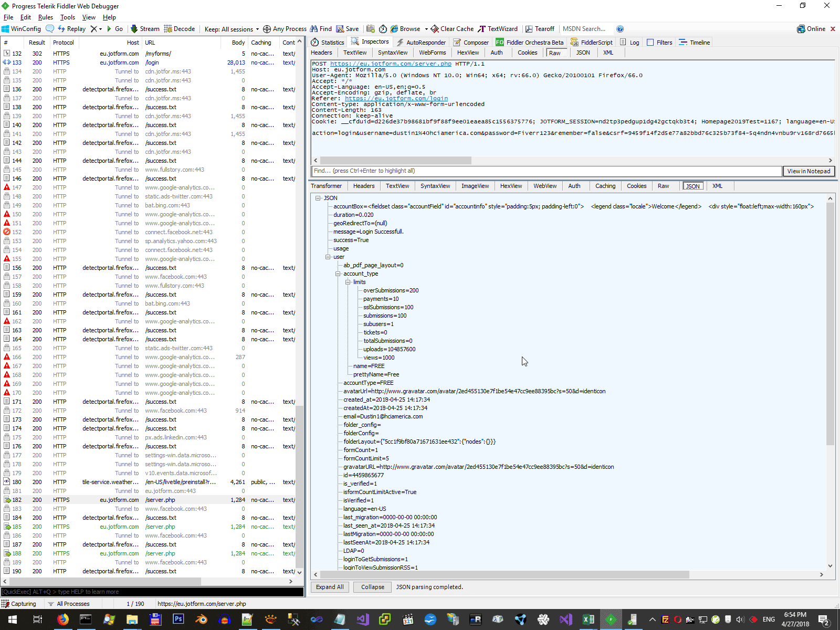Screen dimensions: 840x630
Task: Select the request WebForms tab
Action: (x=433, y=52)
